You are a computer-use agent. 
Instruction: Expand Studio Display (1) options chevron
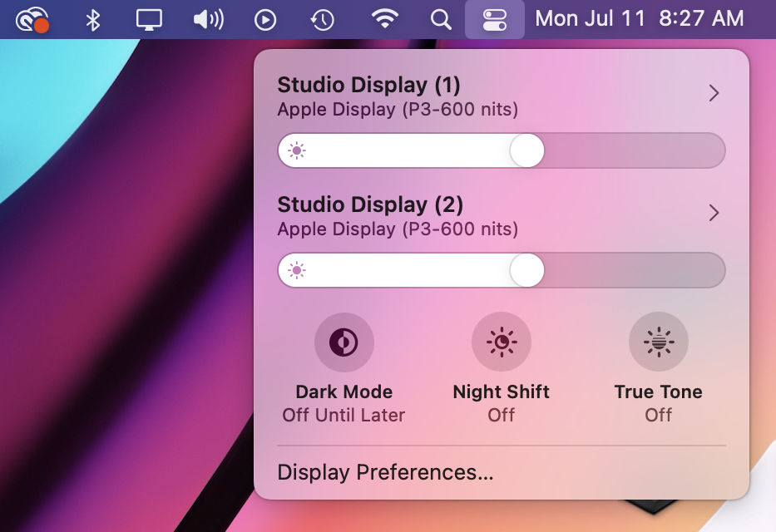click(x=714, y=93)
